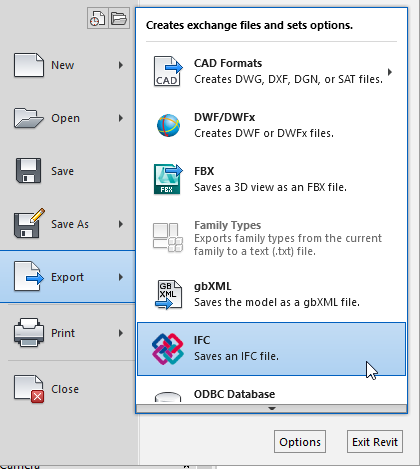Click the Exit Revit button
The image size is (420, 469).
tap(375, 442)
